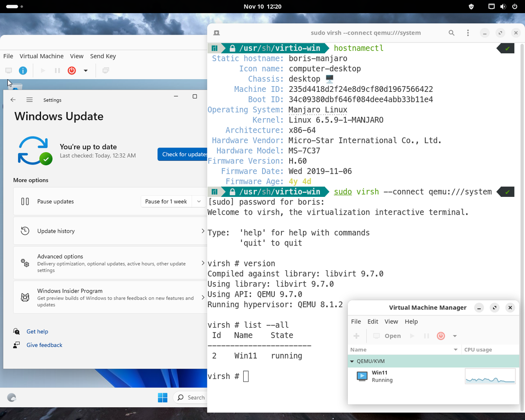Open Help menu in Virtual Machine Manager
The width and height of the screenshot is (525, 420).
pos(411,321)
